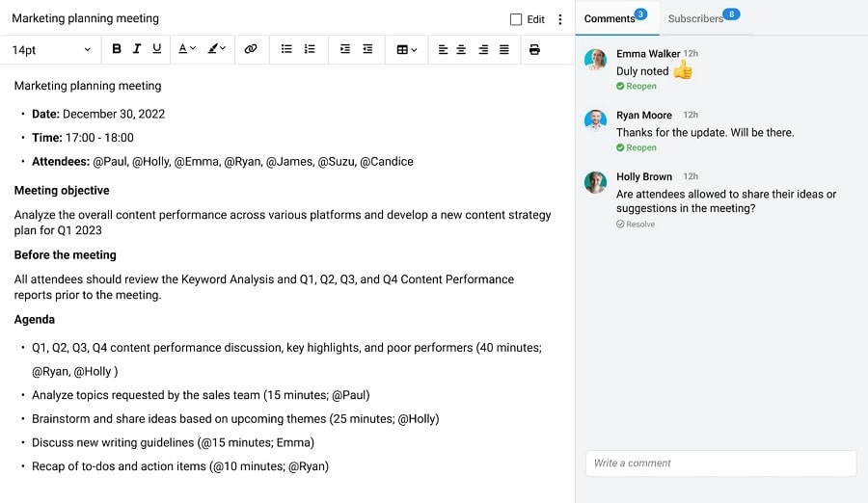Print the document
The height and width of the screenshot is (503, 868).
coord(534,50)
